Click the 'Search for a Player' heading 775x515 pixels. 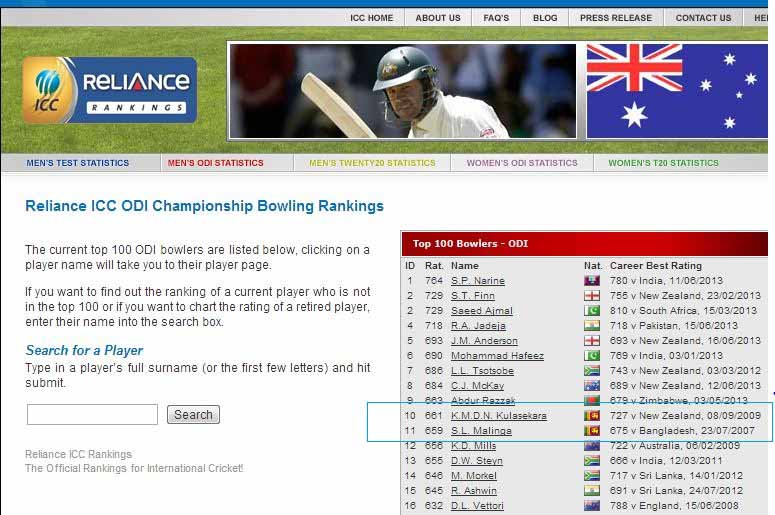coord(84,350)
